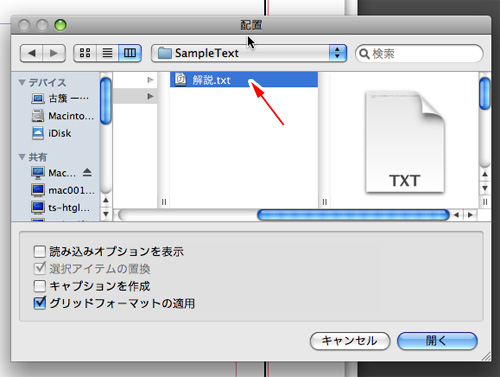This screenshot has height=377, width=500.
Task: Click the window resize grip corner
Action: 486,357
